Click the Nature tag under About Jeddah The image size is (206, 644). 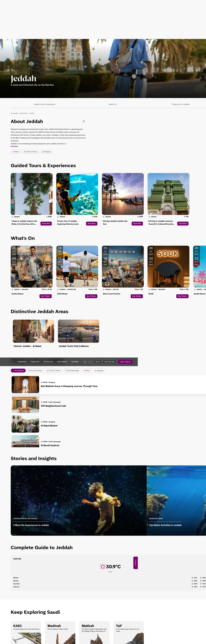click(16, 152)
